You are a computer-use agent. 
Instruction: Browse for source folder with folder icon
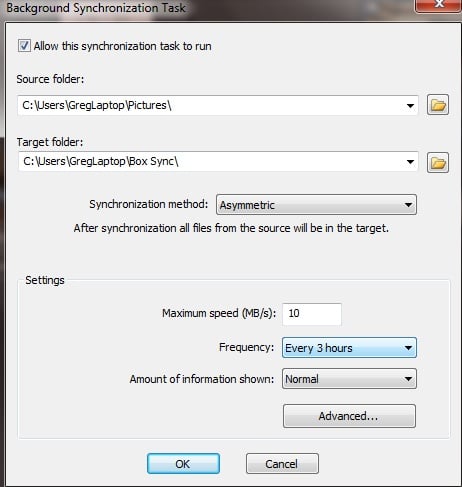(x=438, y=105)
